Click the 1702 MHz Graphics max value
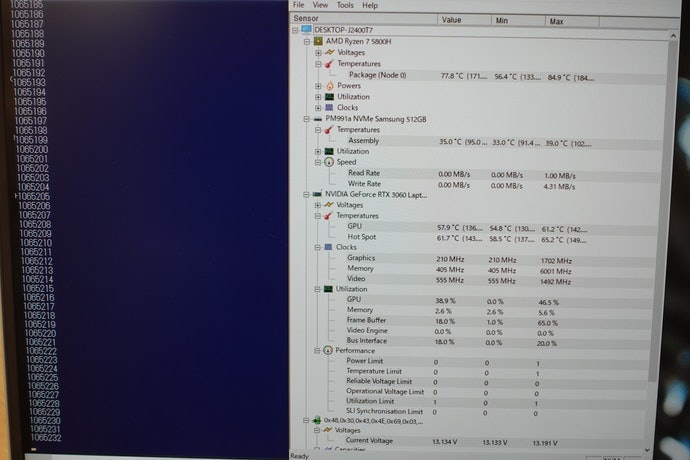This screenshot has width=690, height=460. [556, 261]
